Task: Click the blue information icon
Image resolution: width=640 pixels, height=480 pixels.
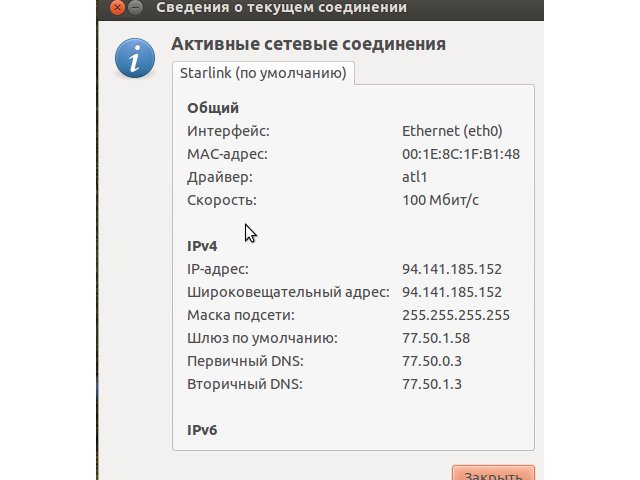Action: 135,58
